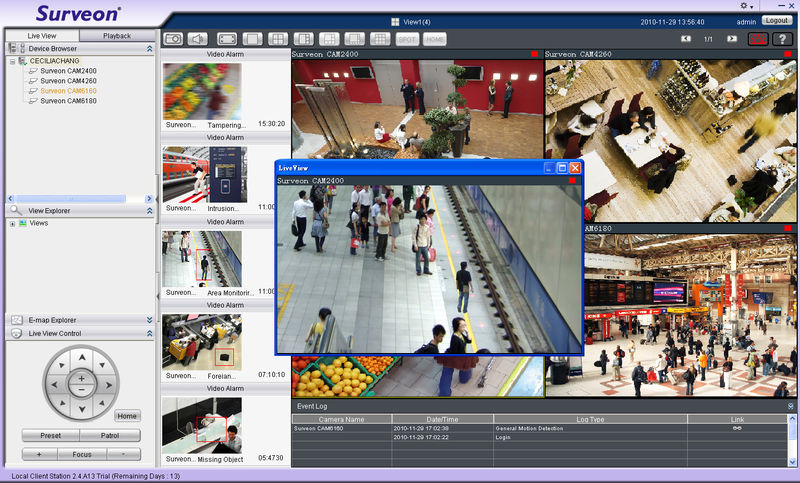The image size is (800, 483).
Task: Open Missing Object video alarm thumbnail
Action: click(x=202, y=425)
